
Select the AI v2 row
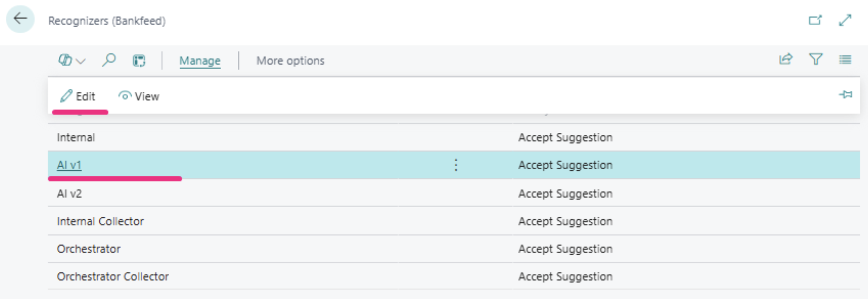point(454,194)
